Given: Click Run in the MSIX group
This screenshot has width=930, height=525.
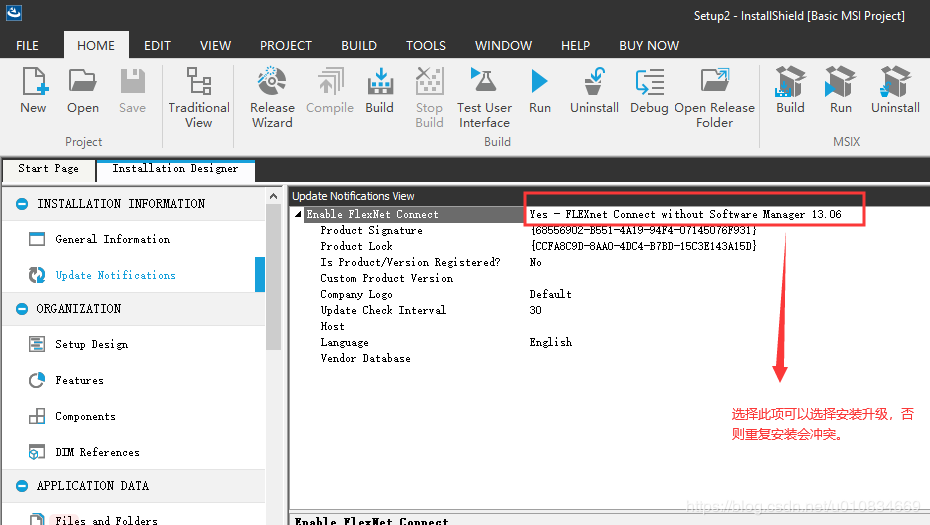Looking at the screenshot, I should (x=840, y=90).
